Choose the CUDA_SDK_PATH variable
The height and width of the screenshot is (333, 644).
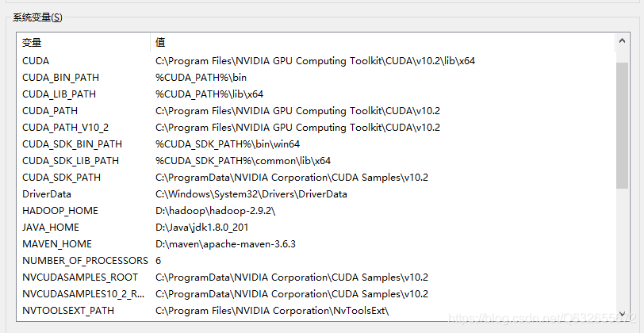click(61, 178)
